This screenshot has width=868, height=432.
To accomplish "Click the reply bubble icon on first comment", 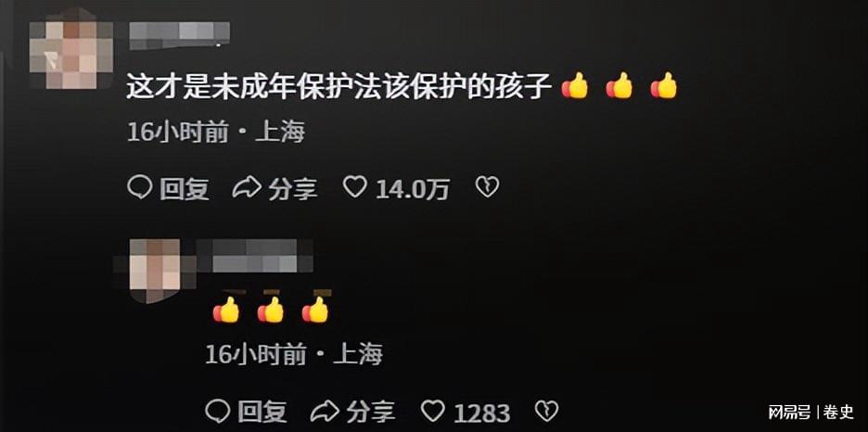I will tap(139, 188).
